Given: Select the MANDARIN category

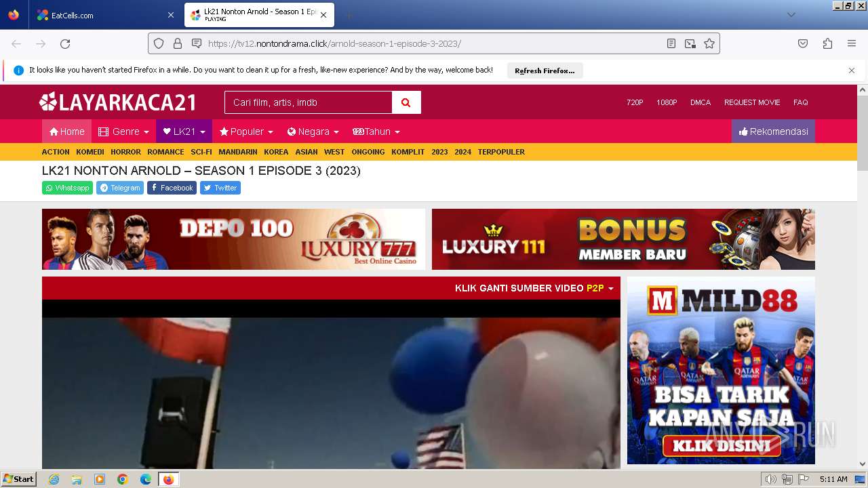Looking at the screenshot, I should tap(238, 152).
